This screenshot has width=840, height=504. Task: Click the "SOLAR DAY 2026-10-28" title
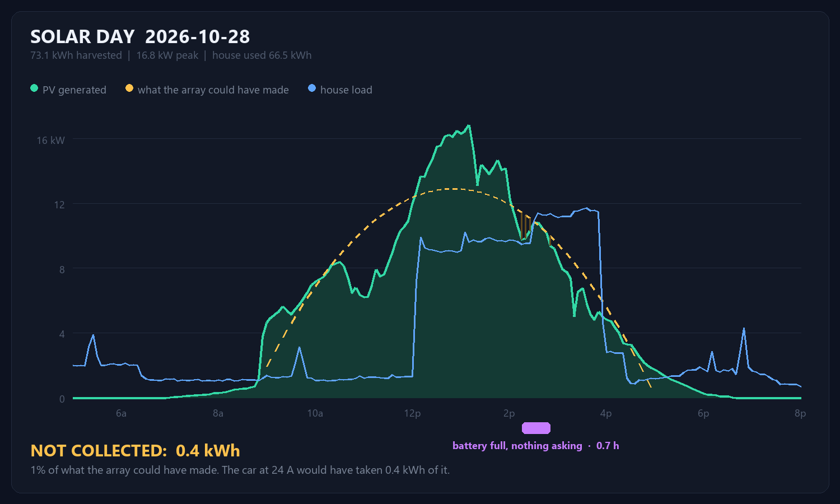point(140,37)
